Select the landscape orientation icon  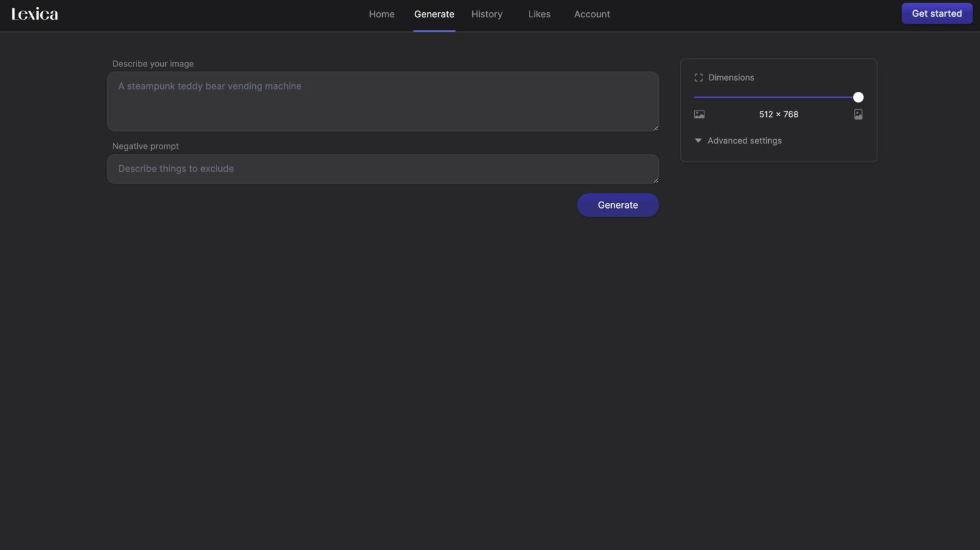[x=699, y=115]
